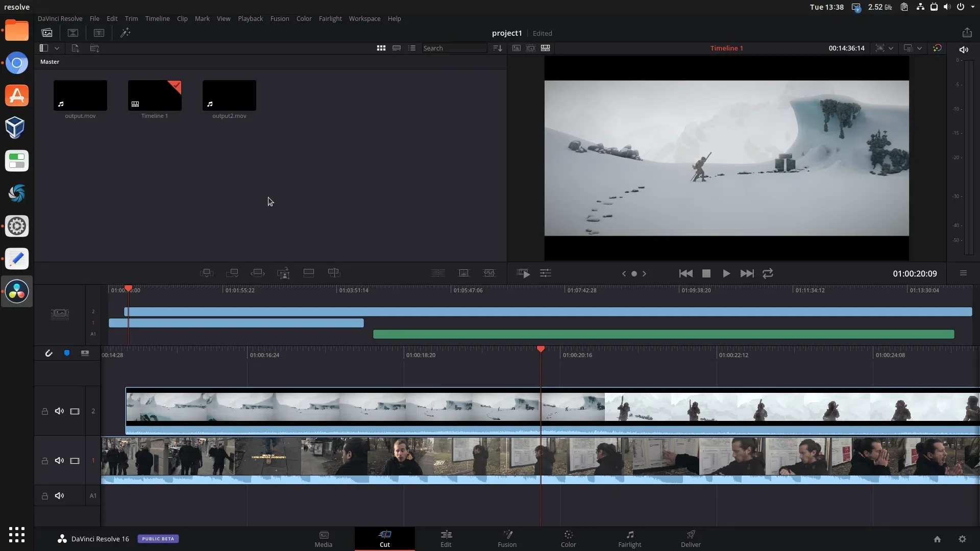980x551 pixels.
Task: Click the Close Up edit icon
Action: click(x=283, y=273)
